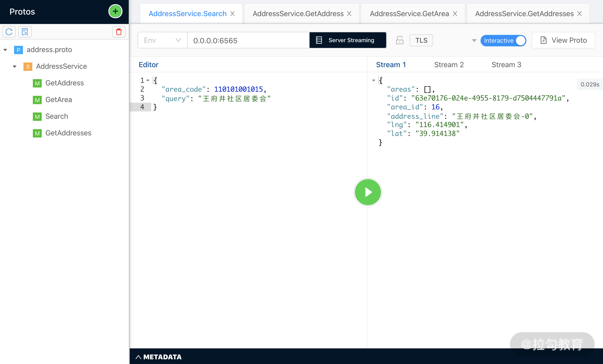Open the Env environment dropdown

click(x=162, y=40)
